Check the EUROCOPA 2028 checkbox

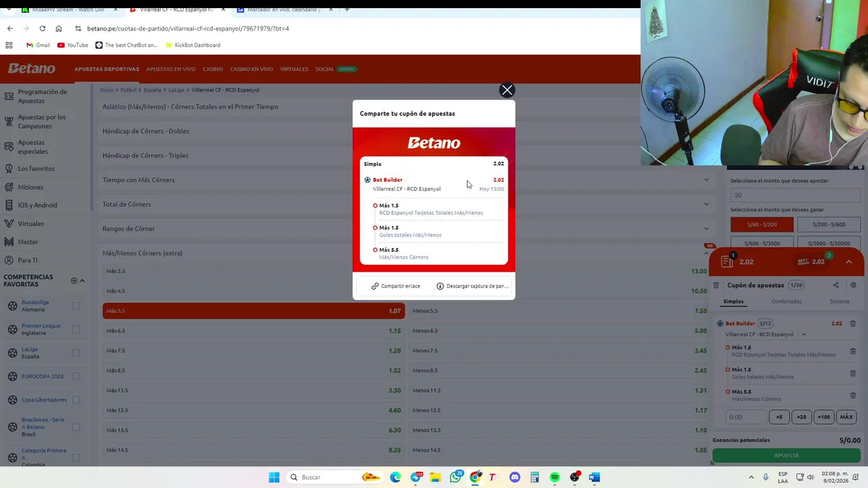(76, 376)
